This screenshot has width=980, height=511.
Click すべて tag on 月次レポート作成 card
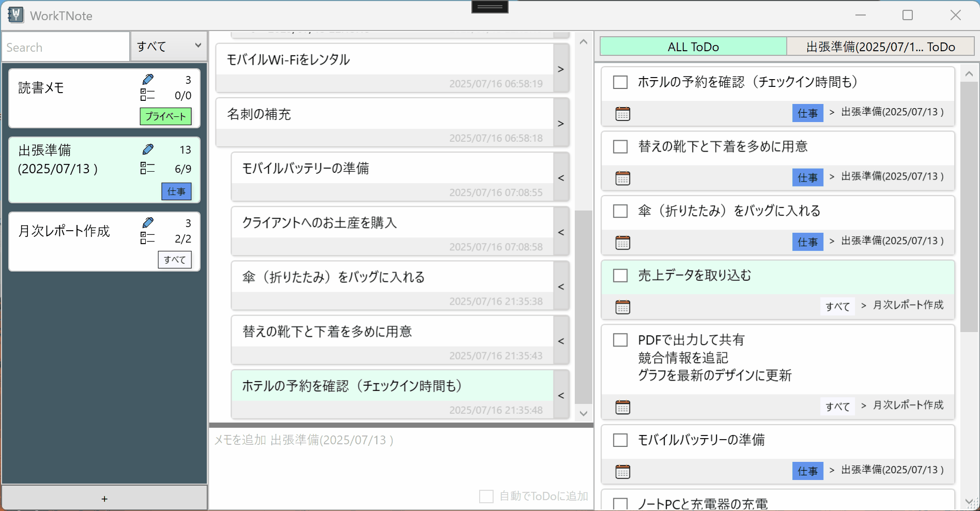[175, 260]
